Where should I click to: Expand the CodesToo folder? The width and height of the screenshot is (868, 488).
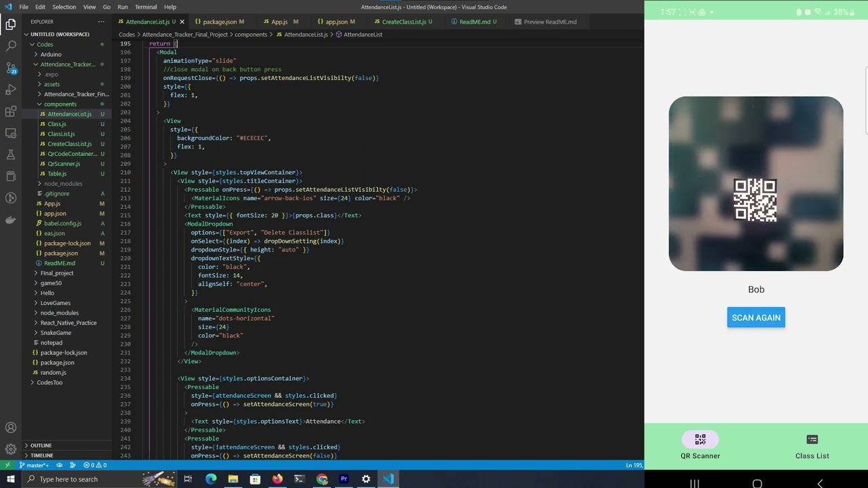tap(50, 382)
